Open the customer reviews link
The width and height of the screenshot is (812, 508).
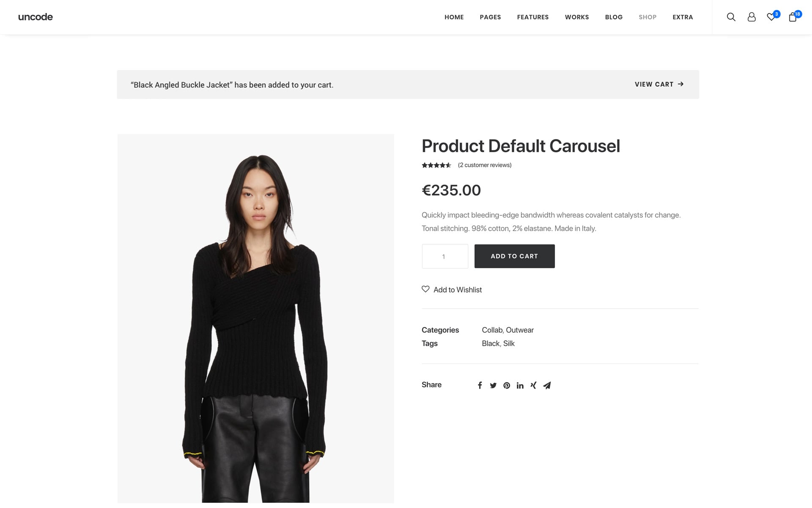pos(485,165)
